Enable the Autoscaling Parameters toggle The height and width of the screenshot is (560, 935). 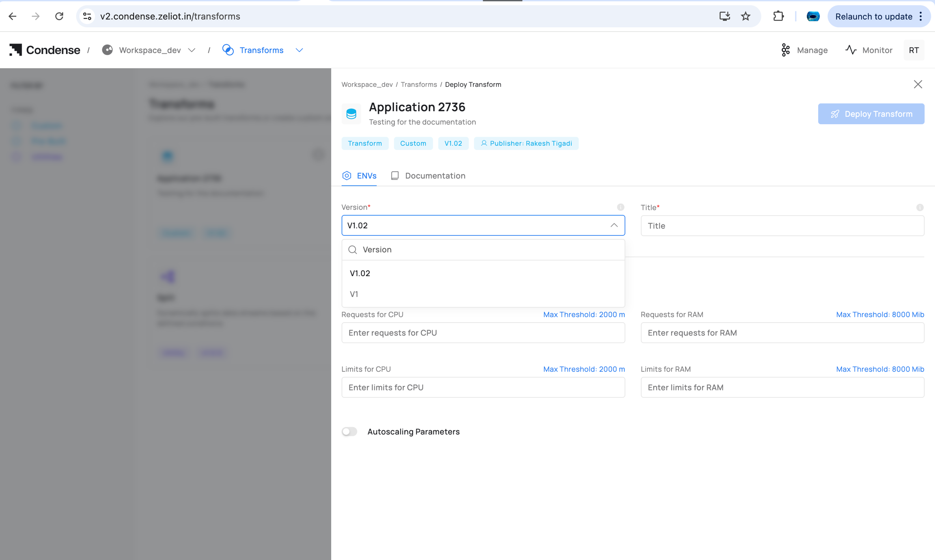349,431
